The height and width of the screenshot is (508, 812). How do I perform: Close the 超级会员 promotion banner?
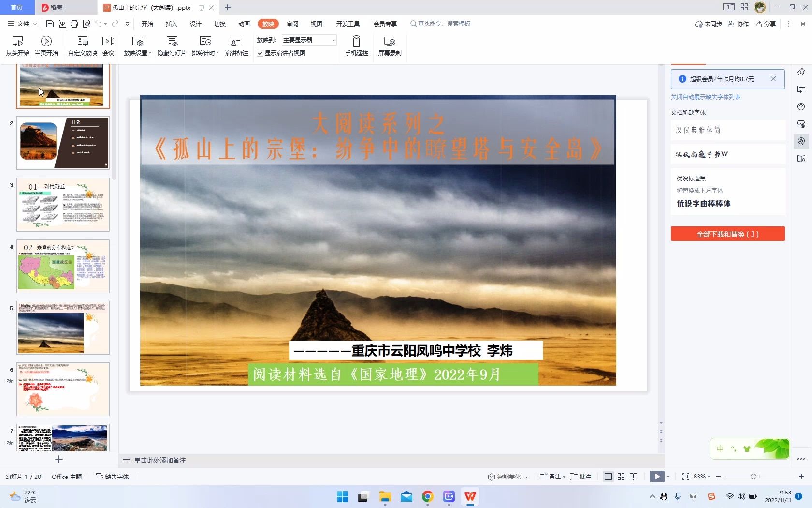[x=773, y=79]
